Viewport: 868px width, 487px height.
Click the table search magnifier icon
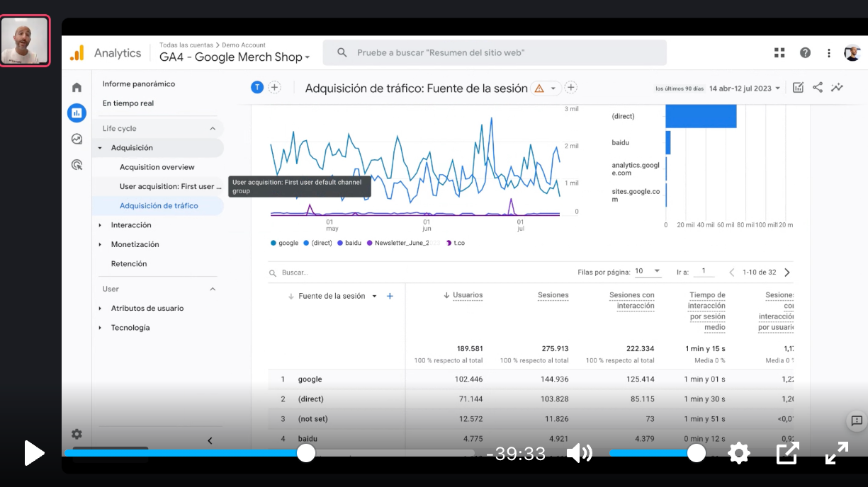pyautogui.click(x=273, y=273)
